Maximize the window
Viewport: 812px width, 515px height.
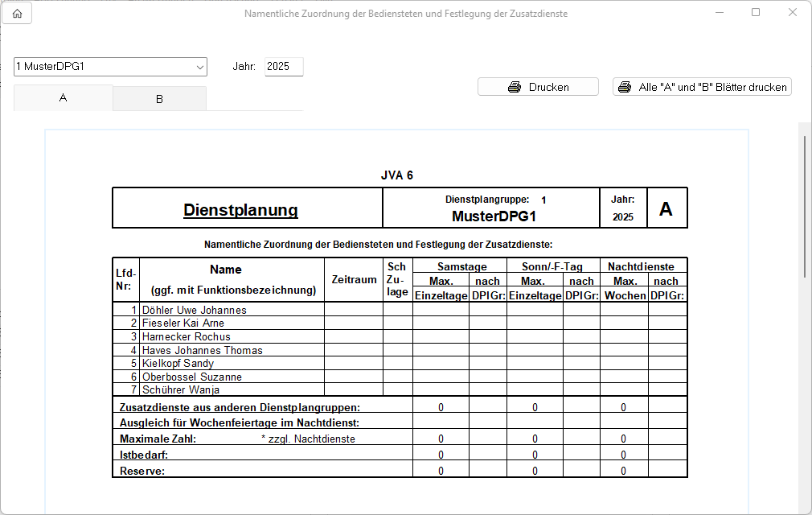click(x=756, y=13)
